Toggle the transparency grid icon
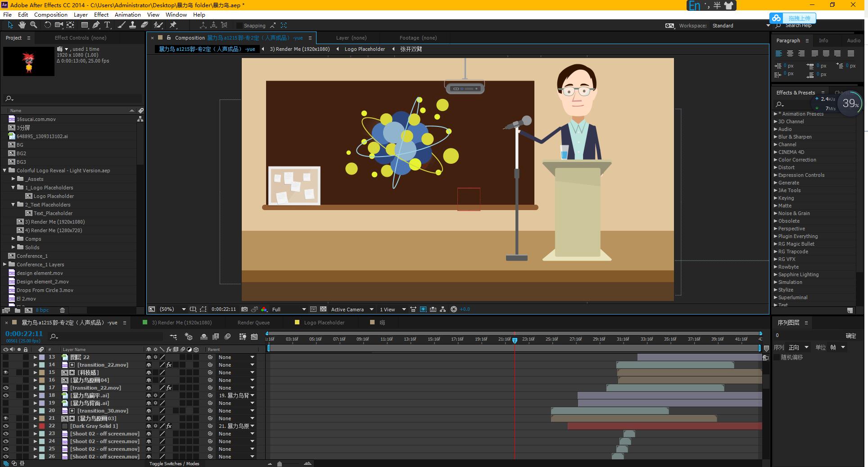The image size is (868, 467). [x=323, y=309]
